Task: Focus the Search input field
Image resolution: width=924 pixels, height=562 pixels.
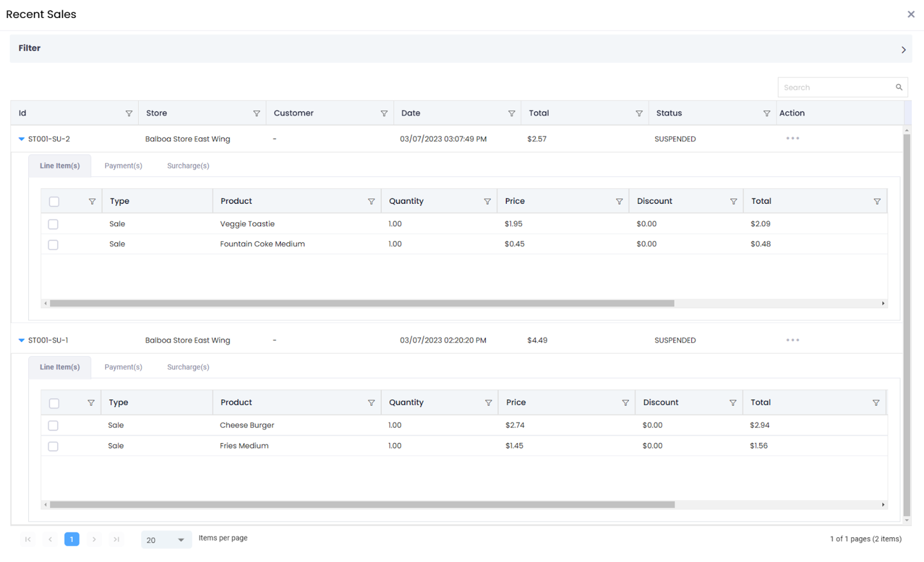Action: 836,88
